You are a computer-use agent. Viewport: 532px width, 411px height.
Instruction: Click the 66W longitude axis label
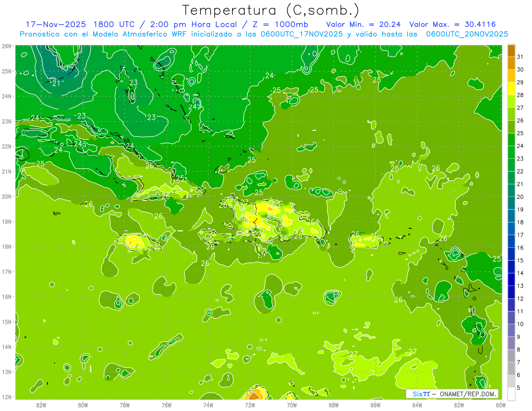pos(376,405)
